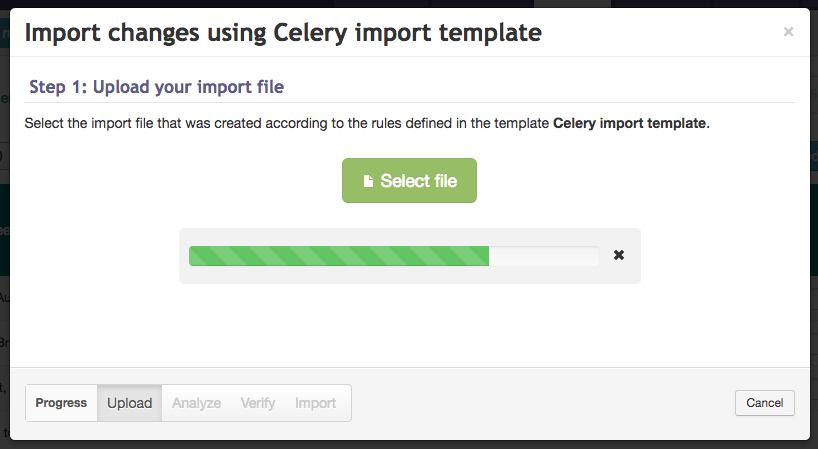Click the green striped part of the progress bar
Screen dimensions: 818x449
(339, 256)
